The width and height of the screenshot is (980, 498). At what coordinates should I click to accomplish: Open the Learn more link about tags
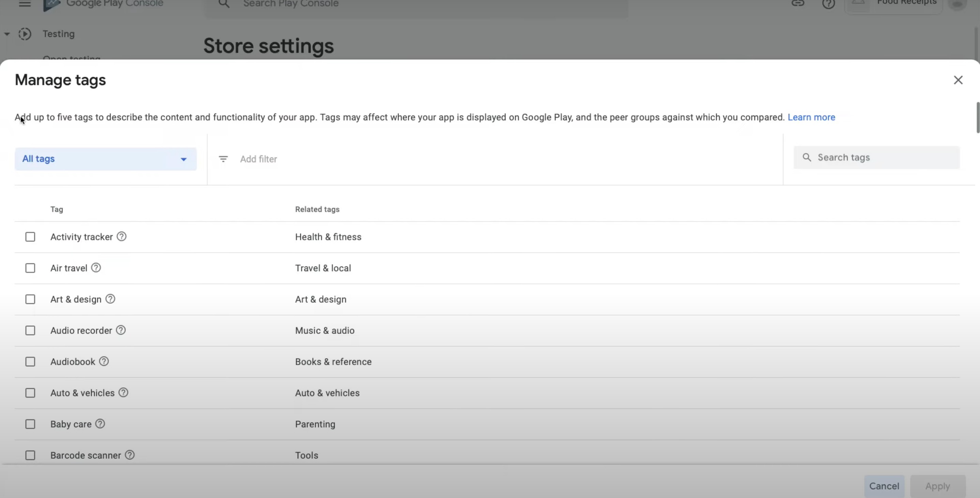click(x=812, y=117)
